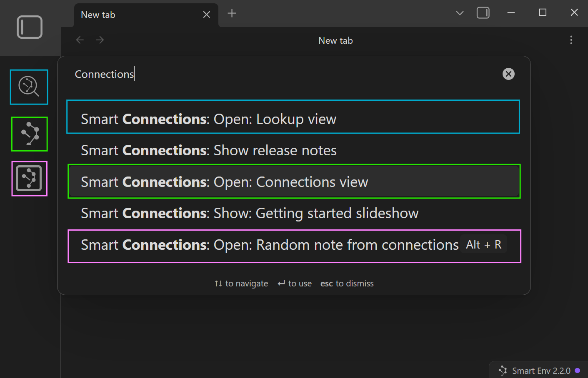Clear the command palette search text
This screenshot has height=378, width=588.
[508, 74]
